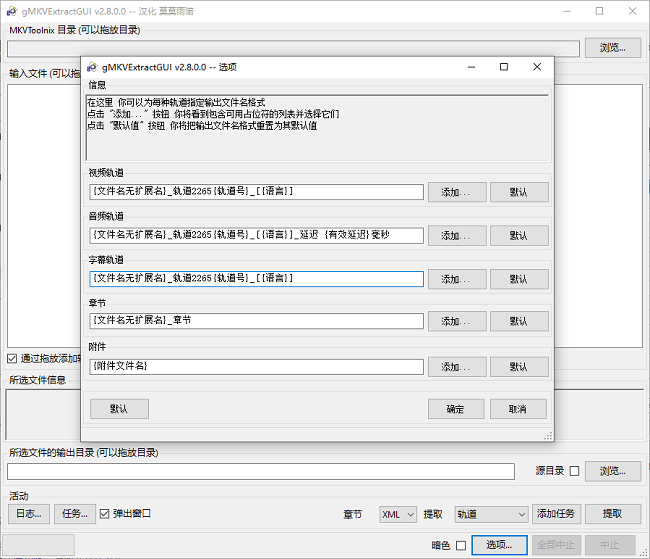Click 添加... button for 视频轨道

tap(457, 192)
